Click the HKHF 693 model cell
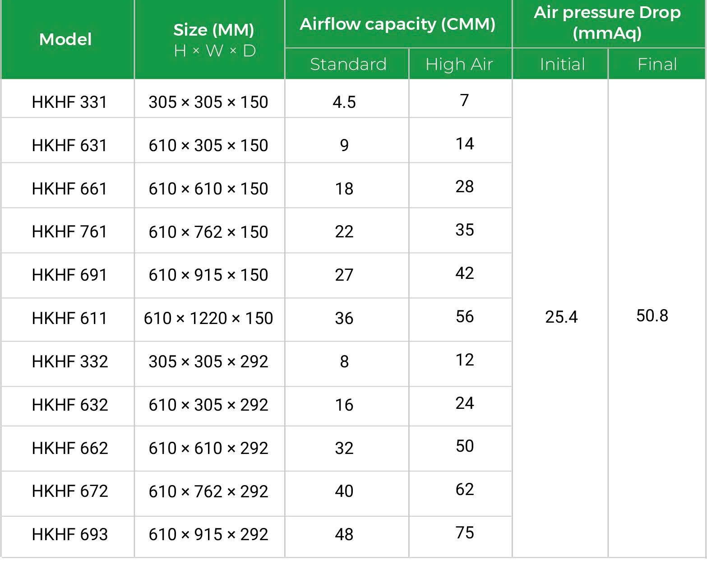 pos(70,534)
